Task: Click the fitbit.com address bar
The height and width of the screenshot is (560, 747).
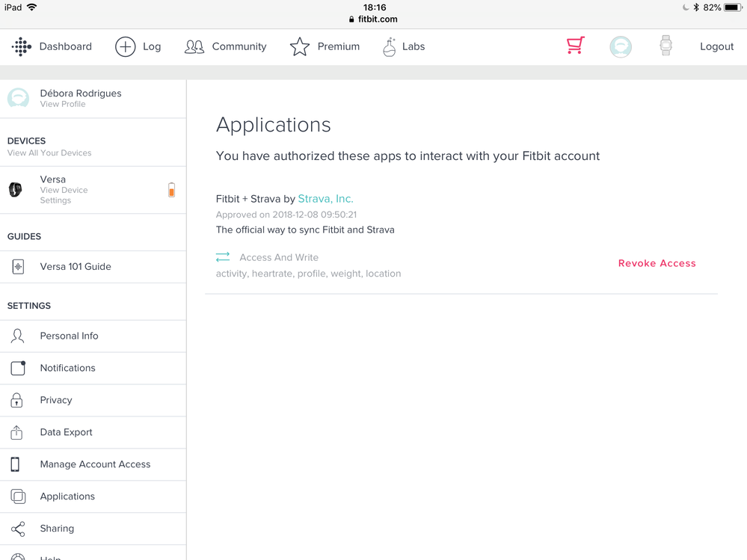Action: click(374, 19)
